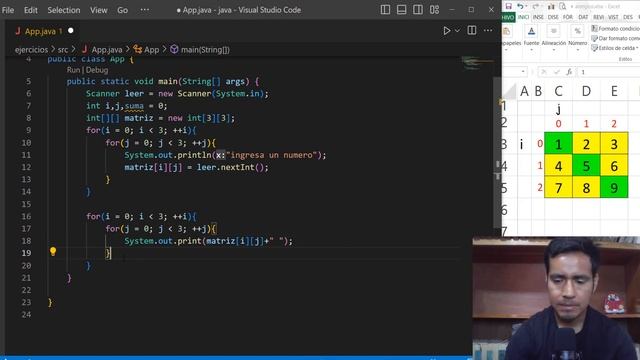Open Excel DISEÑO ribbon tab
Viewport: 640px width, 360px height.
(x=553, y=17)
